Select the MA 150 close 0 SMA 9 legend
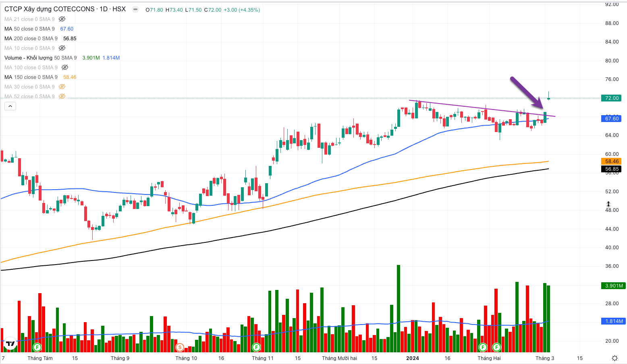Image resolution: width=627 pixels, height=364 pixels. click(x=31, y=77)
